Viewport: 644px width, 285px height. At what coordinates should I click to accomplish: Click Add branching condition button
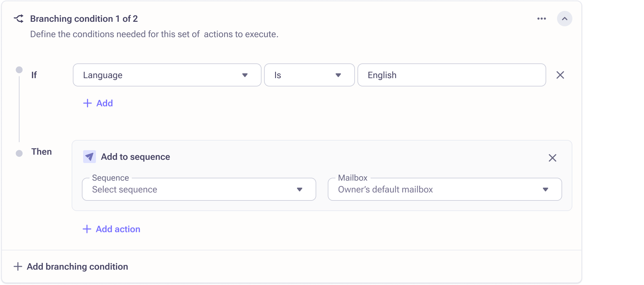[77, 266]
